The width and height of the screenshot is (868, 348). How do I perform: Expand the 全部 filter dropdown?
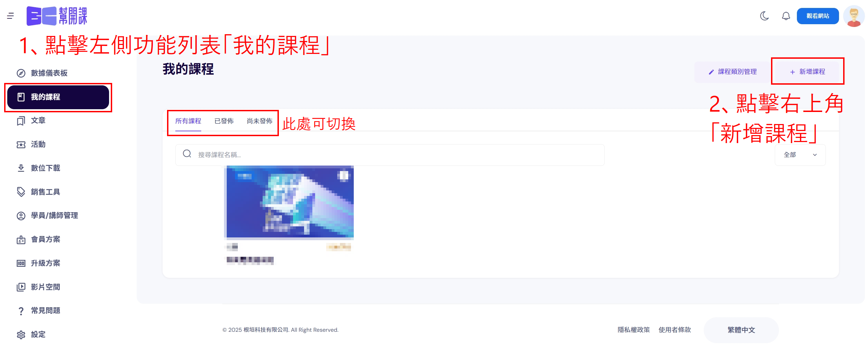pyautogui.click(x=800, y=155)
